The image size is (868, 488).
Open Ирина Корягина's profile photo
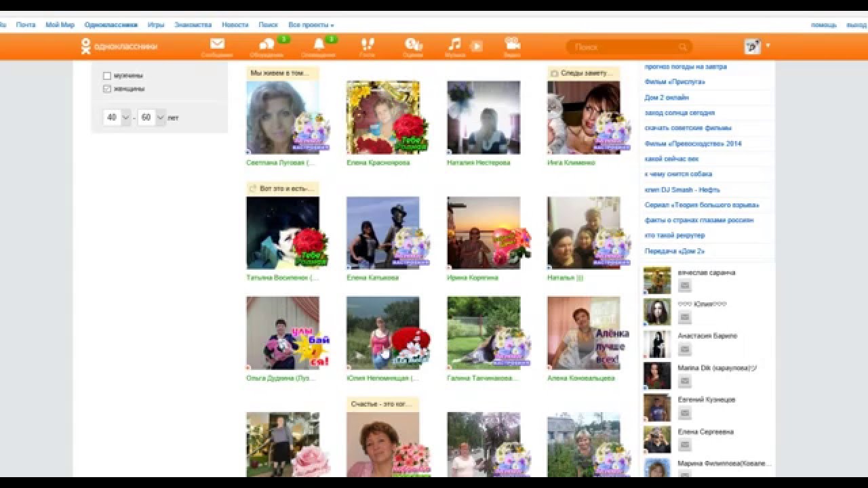484,233
